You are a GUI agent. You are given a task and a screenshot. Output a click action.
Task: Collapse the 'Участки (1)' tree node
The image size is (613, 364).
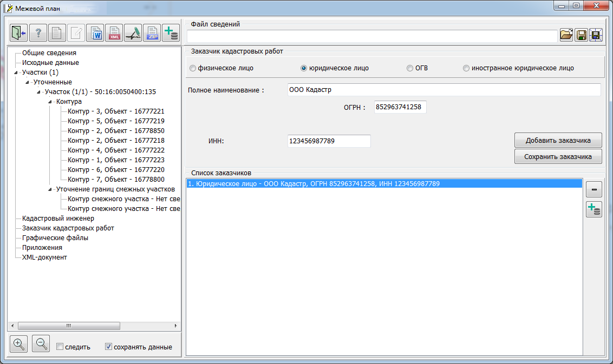point(16,72)
